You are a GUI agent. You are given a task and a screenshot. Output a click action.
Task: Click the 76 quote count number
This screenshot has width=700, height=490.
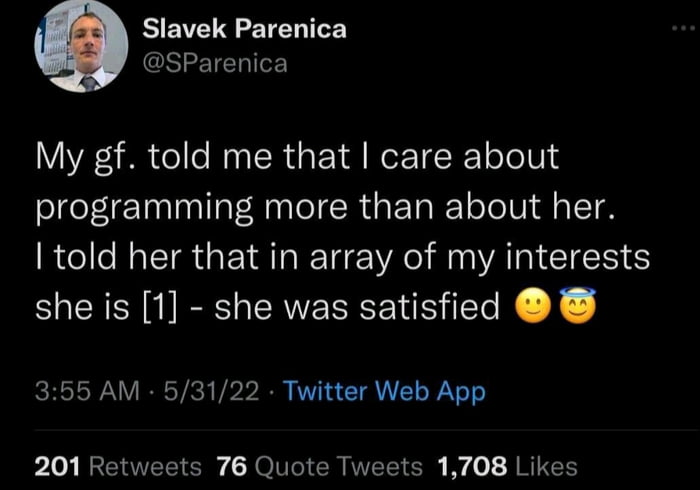pos(233,465)
